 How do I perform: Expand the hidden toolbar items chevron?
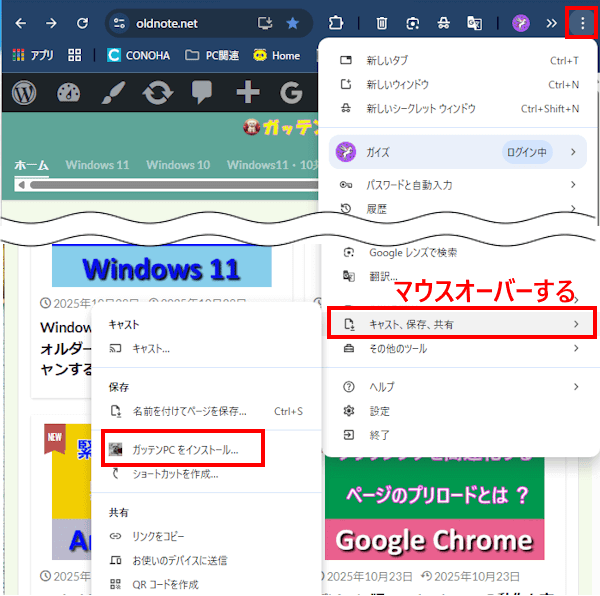tap(551, 24)
